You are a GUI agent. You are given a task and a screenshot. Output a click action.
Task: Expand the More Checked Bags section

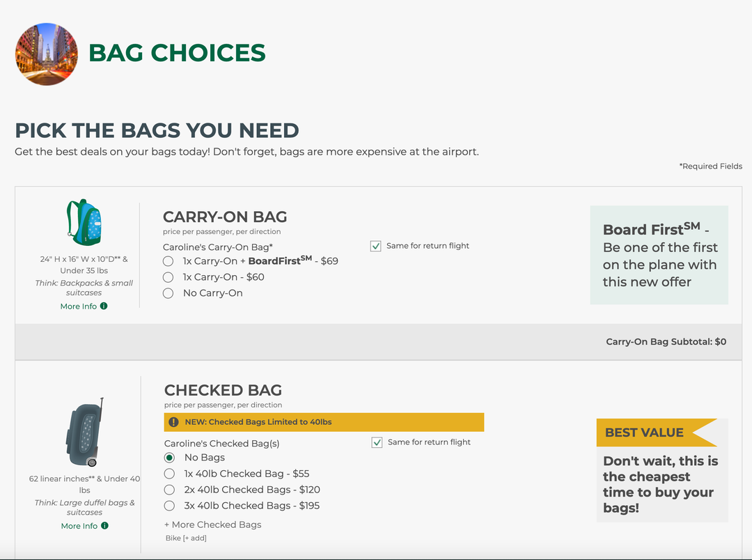pos(212,524)
